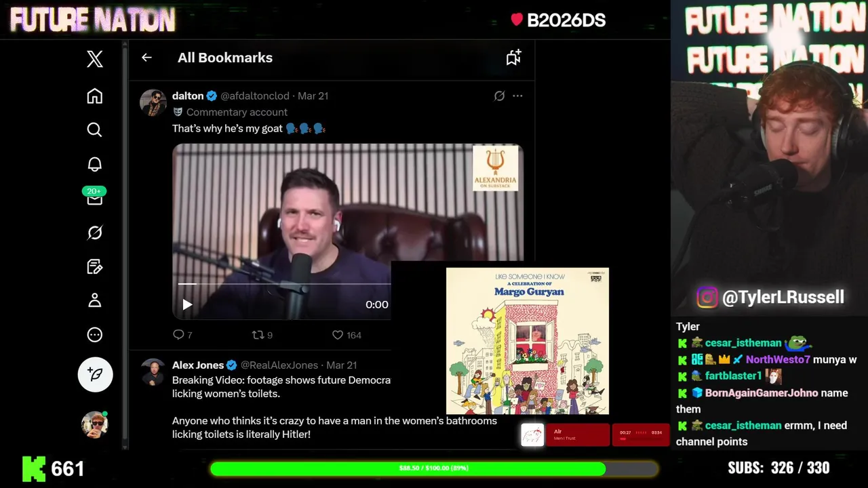
Task: Click the Alexandria on Substack logo in video
Action: point(496,168)
